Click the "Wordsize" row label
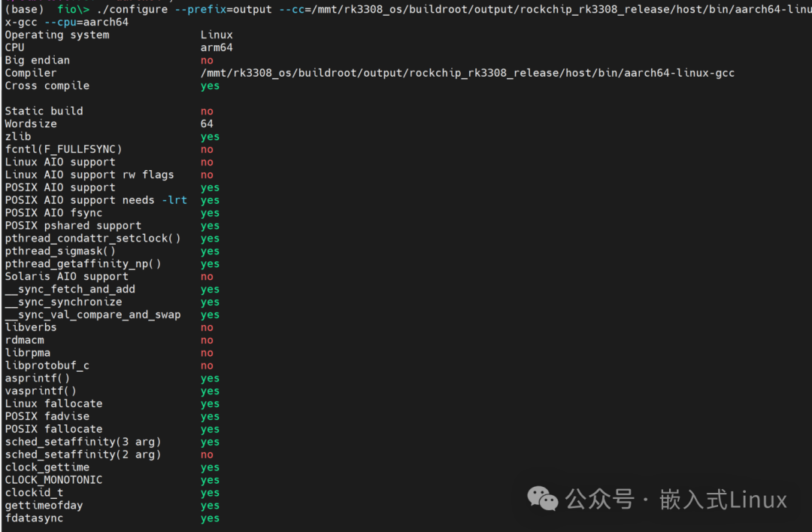The width and height of the screenshot is (812, 532). pos(31,124)
